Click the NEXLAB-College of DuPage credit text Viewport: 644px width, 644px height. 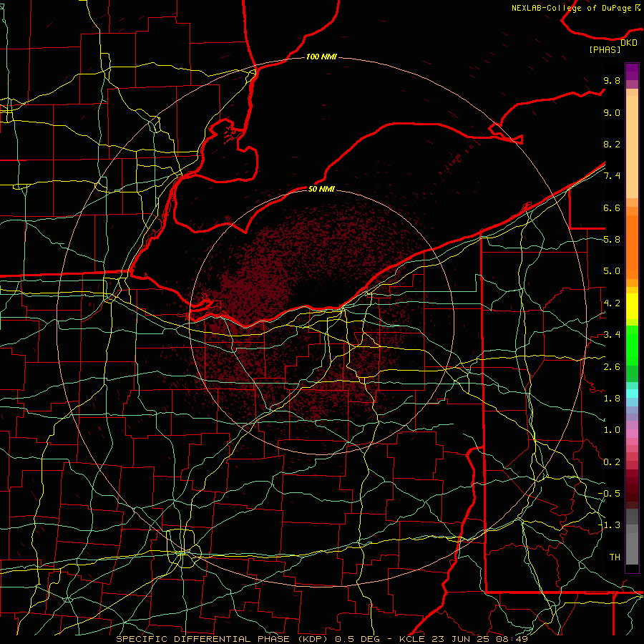tap(572, 8)
